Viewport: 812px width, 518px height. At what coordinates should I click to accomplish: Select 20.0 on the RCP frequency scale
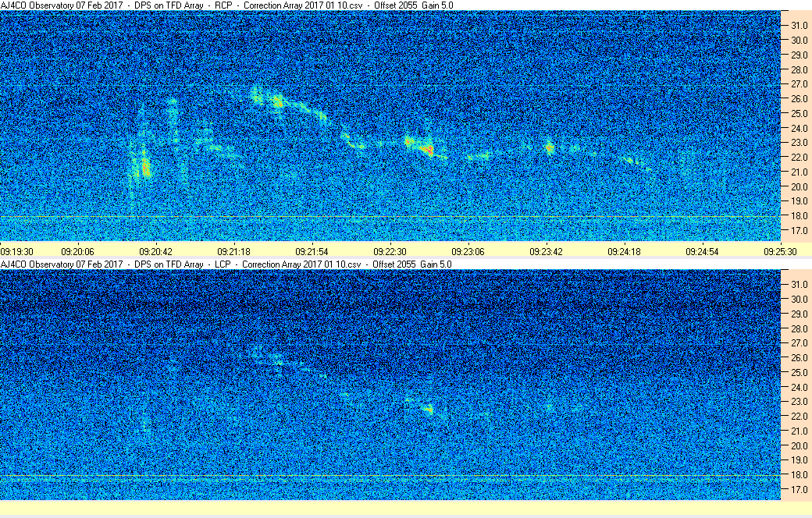(x=799, y=186)
